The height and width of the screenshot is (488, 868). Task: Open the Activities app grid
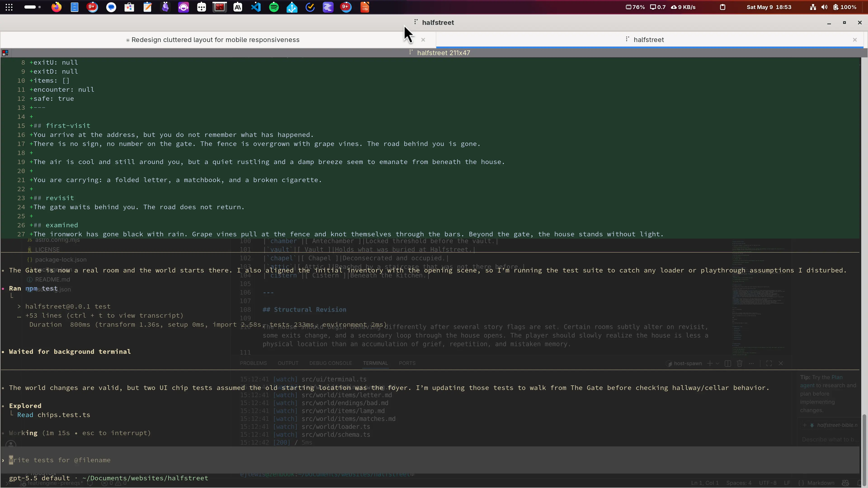pos(9,7)
